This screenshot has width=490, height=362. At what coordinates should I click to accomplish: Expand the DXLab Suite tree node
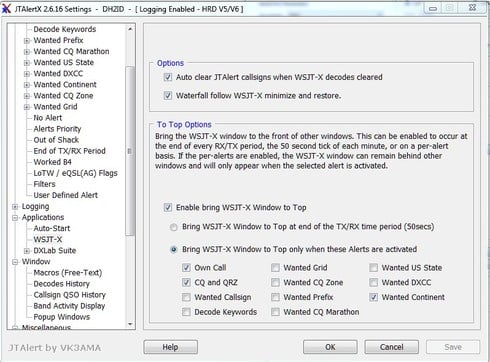[27, 251]
